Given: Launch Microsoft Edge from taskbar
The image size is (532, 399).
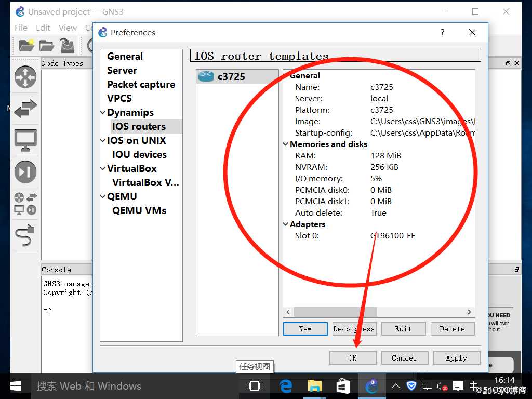Looking at the screenshot, I should pyautogui.click(x=286, y=386).
